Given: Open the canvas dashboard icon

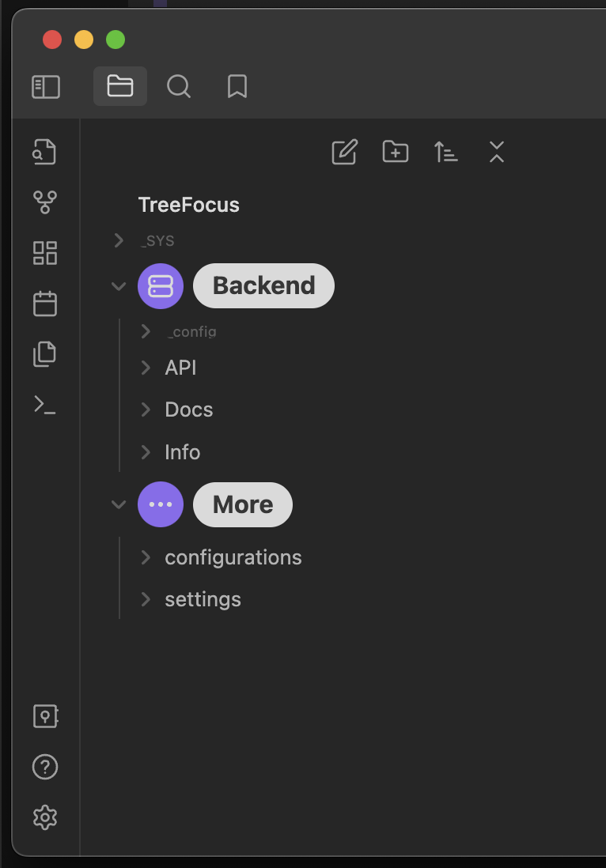Looking at the screenshot, I should coord(45,253).
